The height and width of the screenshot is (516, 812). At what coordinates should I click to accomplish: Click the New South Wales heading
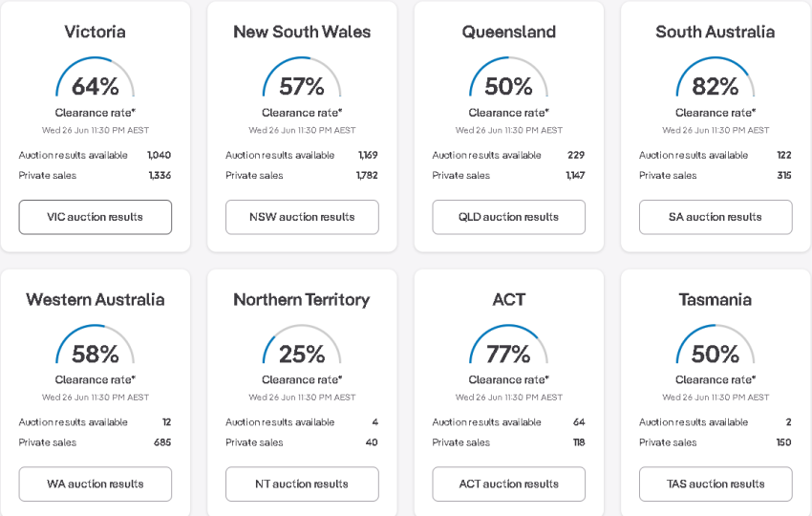pos(302,32)
